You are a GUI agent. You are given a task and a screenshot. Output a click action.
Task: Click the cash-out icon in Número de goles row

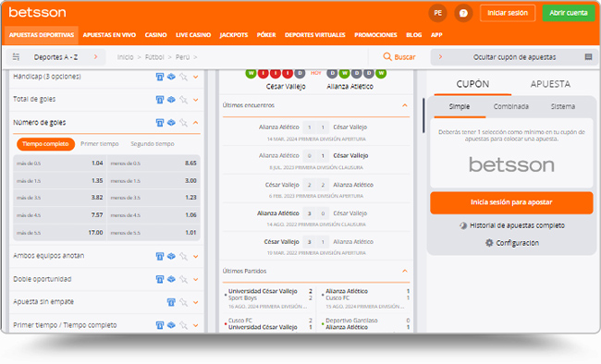click(160, 123)
